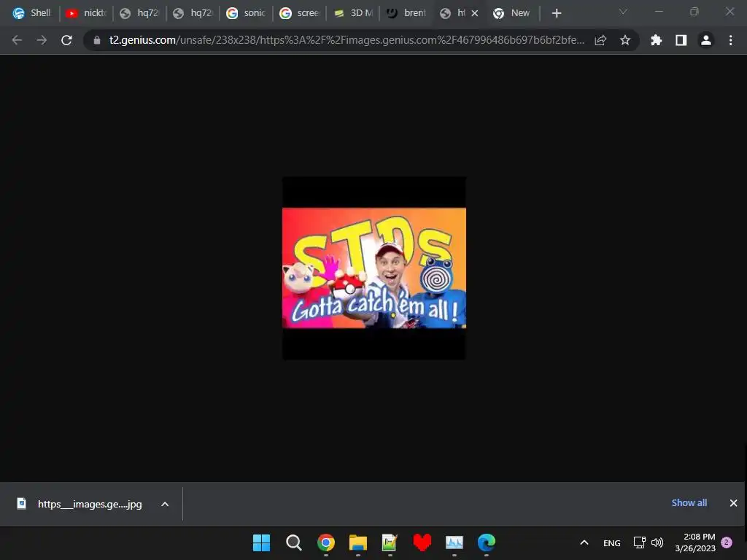The height and width of the screenshot is (560, 747).
Task: Open the notification badge showing 2
Action: [x=727, y=542]
